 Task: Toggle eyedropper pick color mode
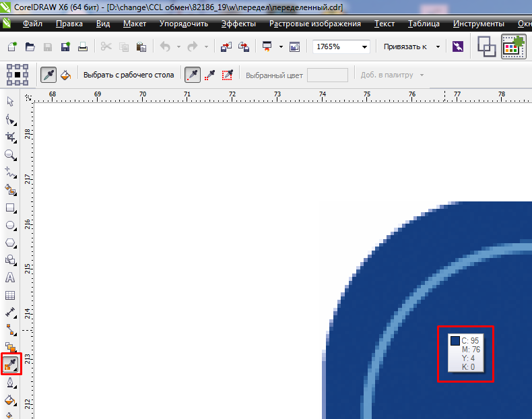click(48, 75)
